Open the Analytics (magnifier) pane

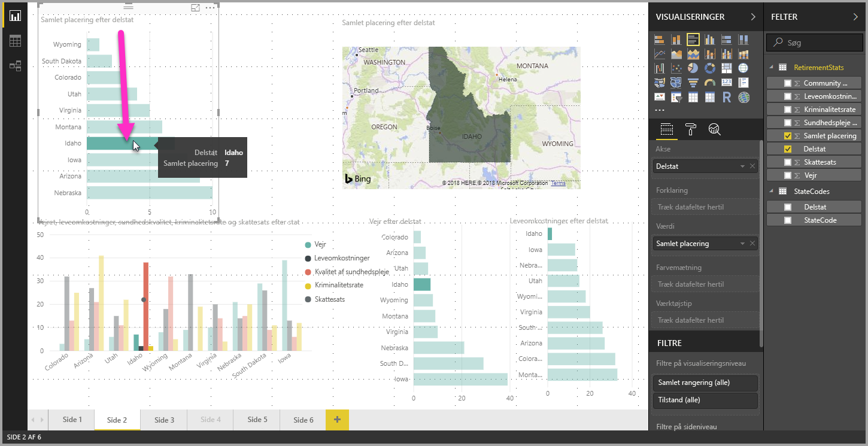click(714, 129)
